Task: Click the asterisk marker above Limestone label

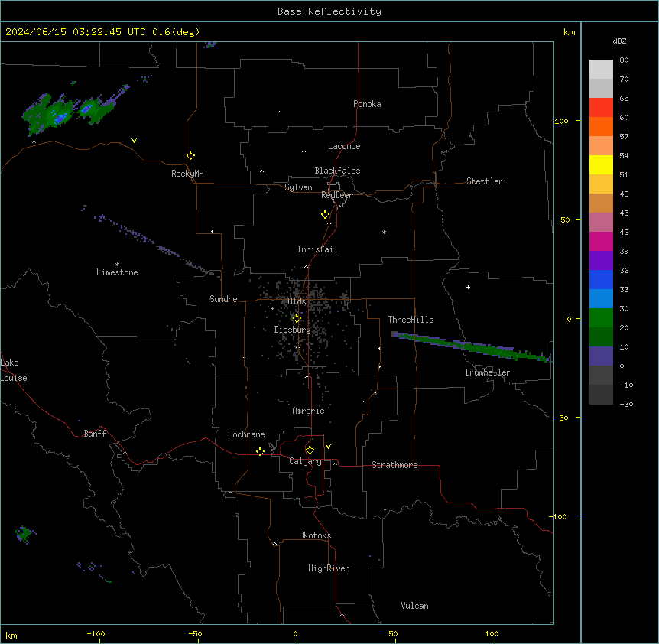Action: click(117, 265)
